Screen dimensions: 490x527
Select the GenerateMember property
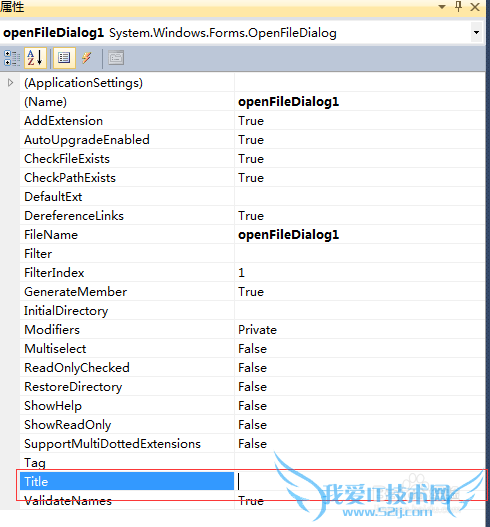tap(127, 292)
